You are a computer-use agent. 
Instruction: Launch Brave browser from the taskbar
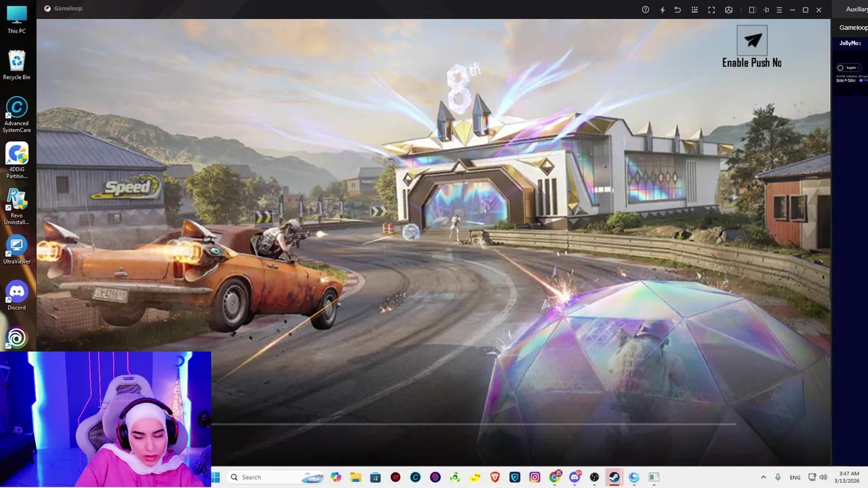click(495, 477)
